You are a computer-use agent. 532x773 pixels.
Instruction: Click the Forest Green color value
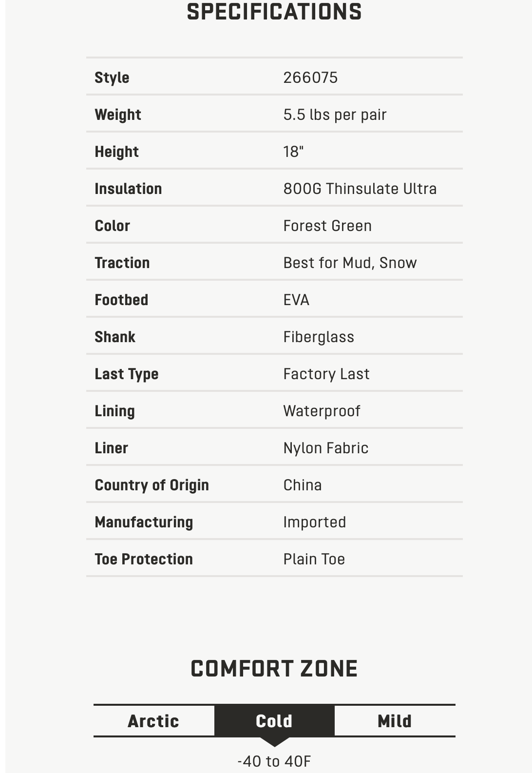point(327,226)
